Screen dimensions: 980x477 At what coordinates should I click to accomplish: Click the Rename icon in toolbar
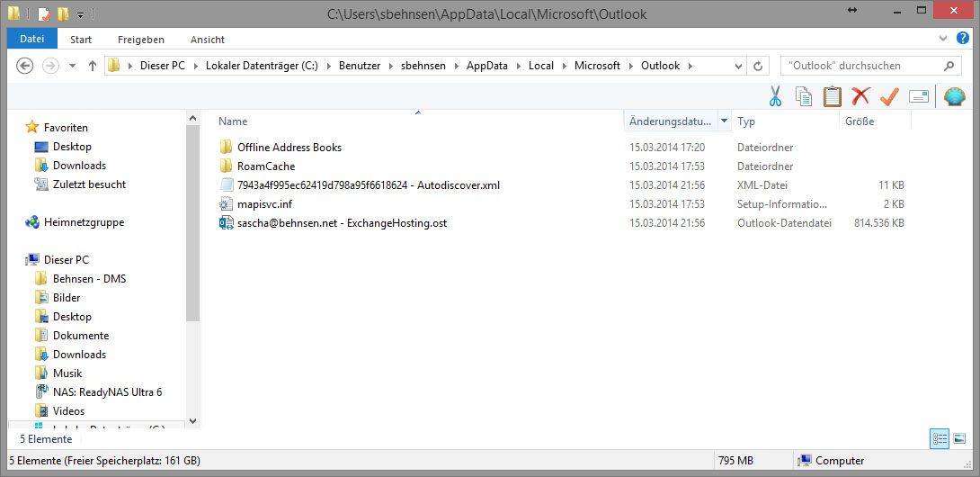click(x=918, y=96)
